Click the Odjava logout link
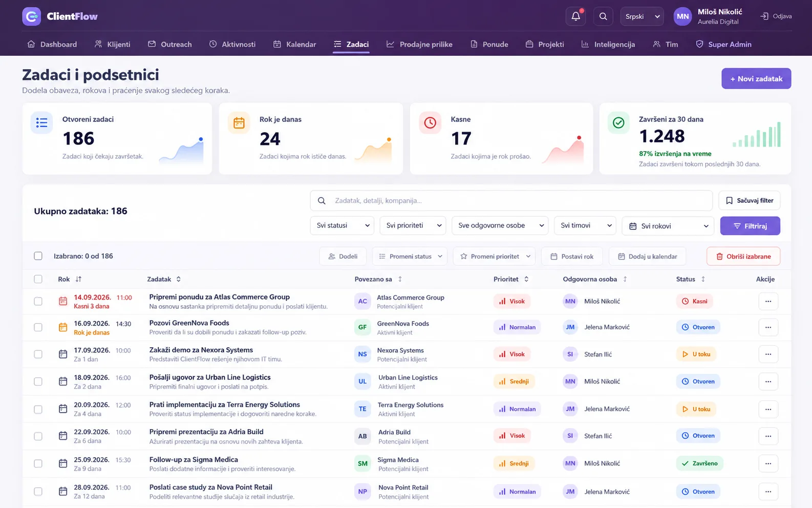 click(776, 16)
